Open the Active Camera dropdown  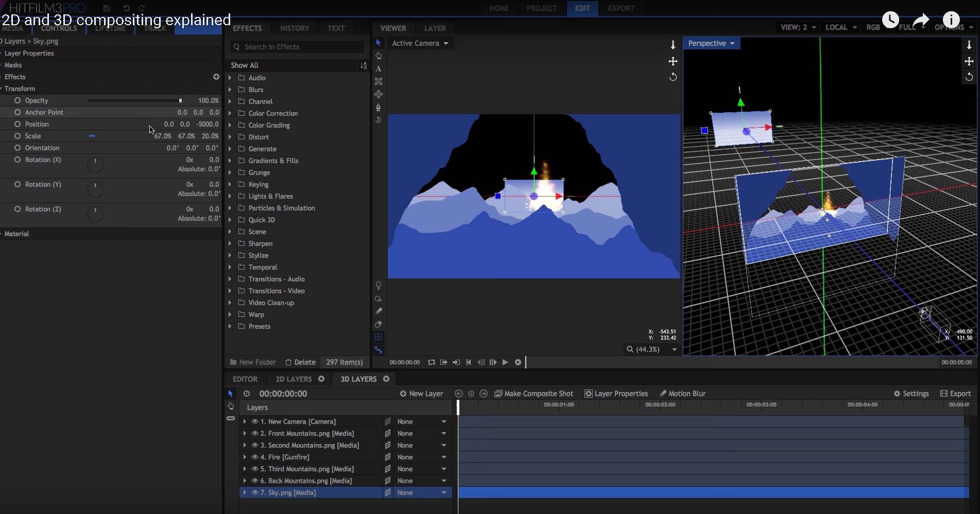[420, 43]
